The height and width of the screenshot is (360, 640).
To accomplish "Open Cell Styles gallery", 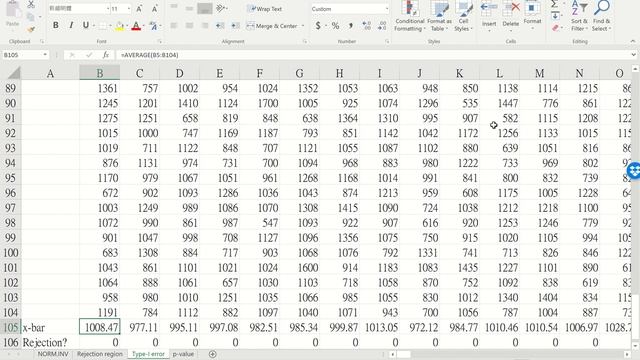I will click(463, 16).
